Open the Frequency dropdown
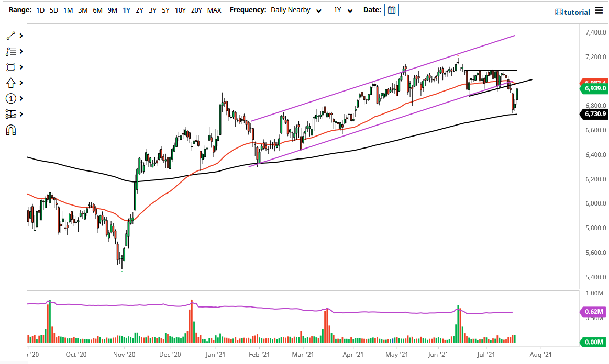Image resolution: width=609 pixels, height=364 pixels. [296, 9]
